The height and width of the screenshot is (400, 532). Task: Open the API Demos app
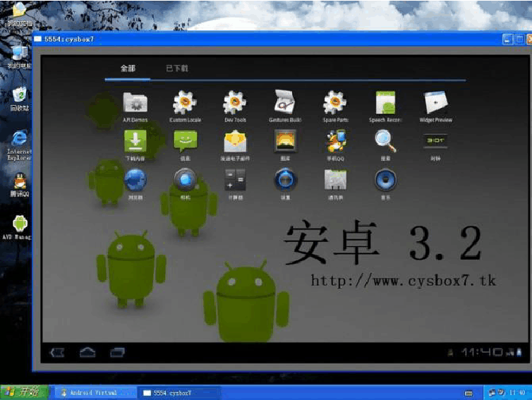coord(135,107)
